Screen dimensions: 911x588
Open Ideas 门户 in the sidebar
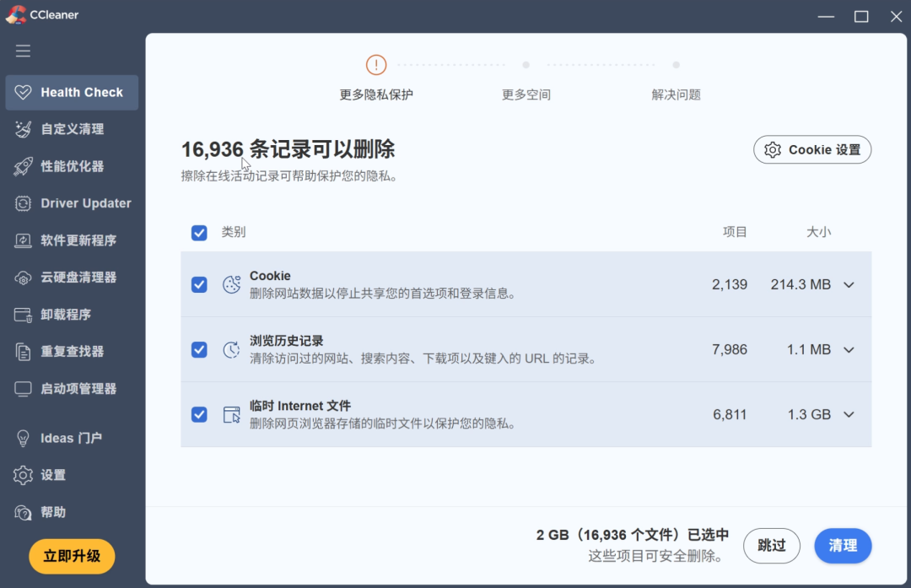coord(72,438)
